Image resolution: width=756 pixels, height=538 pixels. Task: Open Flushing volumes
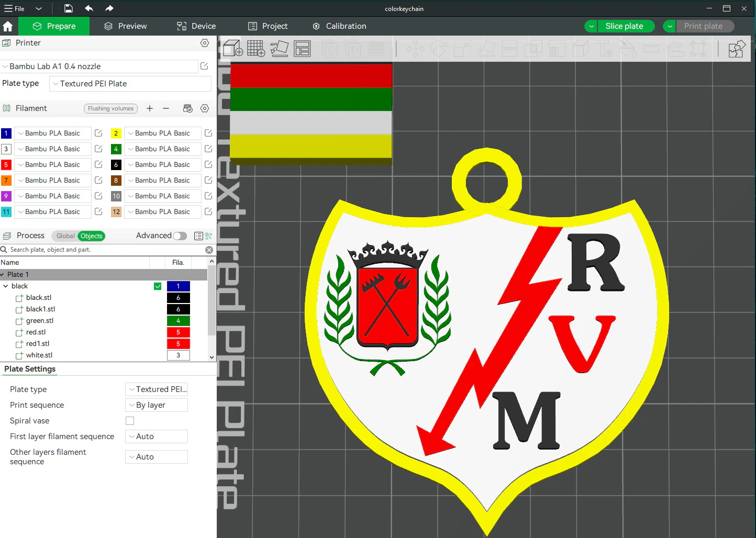[x=111, y=108]
